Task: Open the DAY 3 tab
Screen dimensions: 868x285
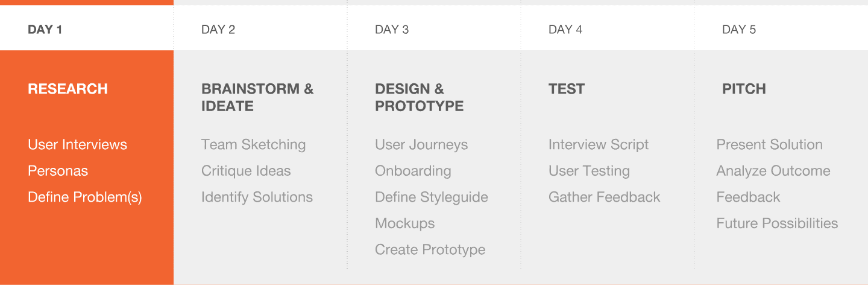Action: (x=434, y=29)
